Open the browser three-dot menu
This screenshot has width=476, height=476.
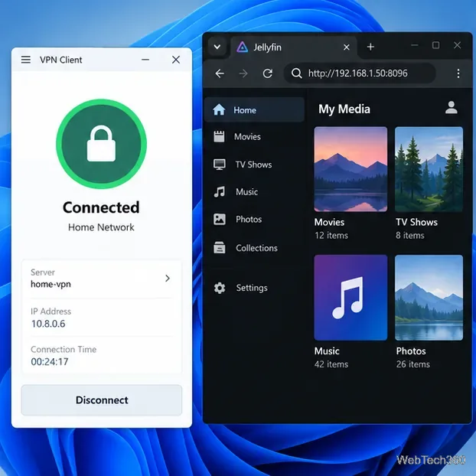click(458, 73)
